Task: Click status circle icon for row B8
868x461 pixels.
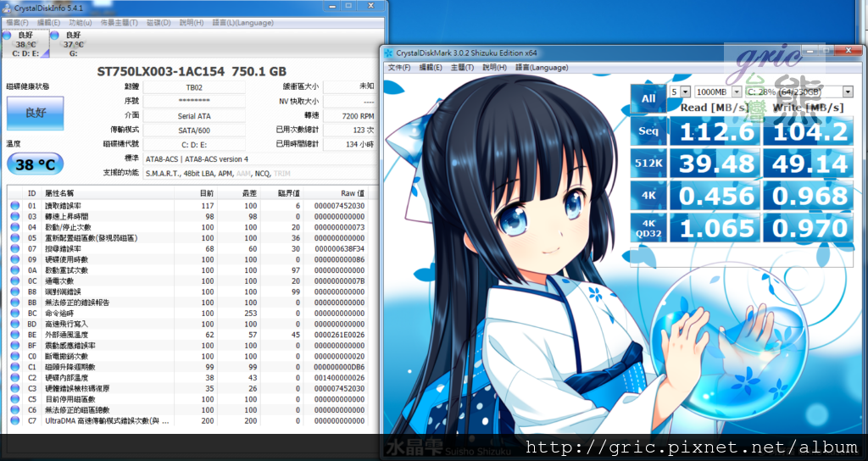Action: click(15, 292)
